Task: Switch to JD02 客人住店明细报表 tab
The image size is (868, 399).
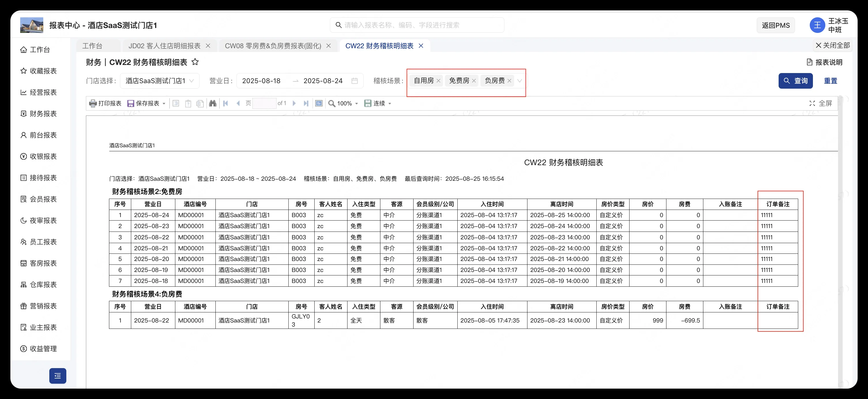Action: pyautogui.click(x=164, y=46)
